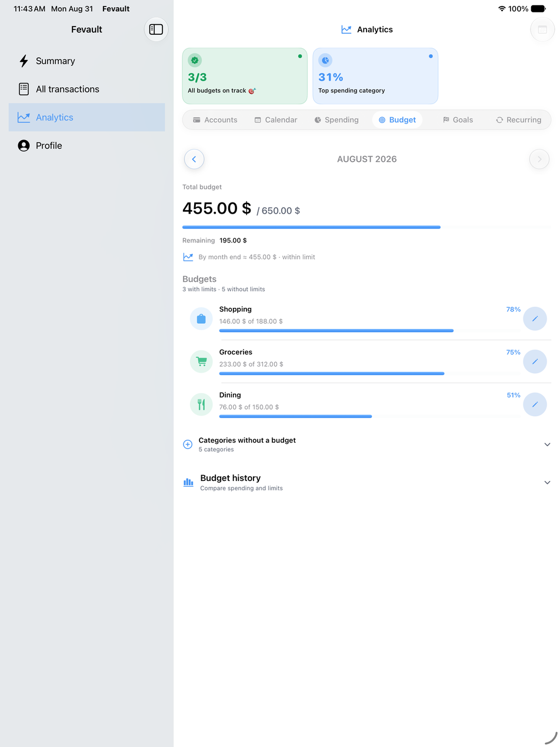Image resolution: width=560 pixels, height=747 pixels.
Task: Toggle the sidebar panel icon
Action: coord(156,29)
